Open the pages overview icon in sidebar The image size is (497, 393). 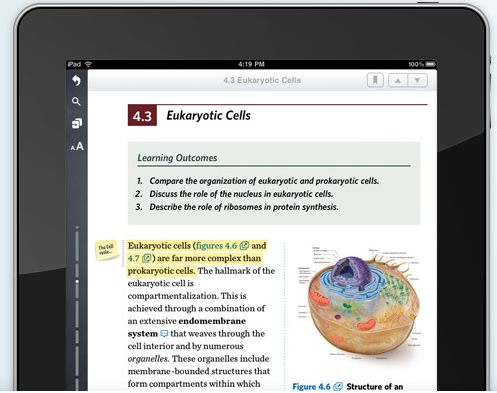pyautogui.click(x=77, y=123)
